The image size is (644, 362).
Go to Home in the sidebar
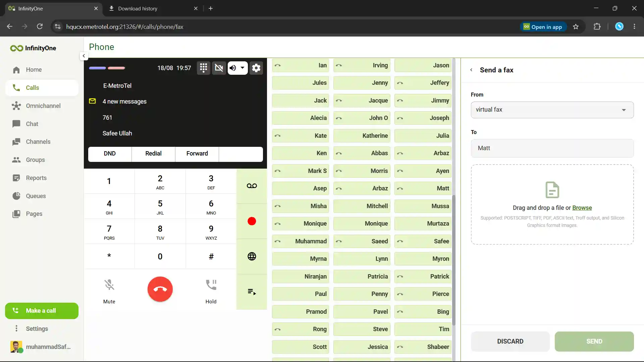42,70
